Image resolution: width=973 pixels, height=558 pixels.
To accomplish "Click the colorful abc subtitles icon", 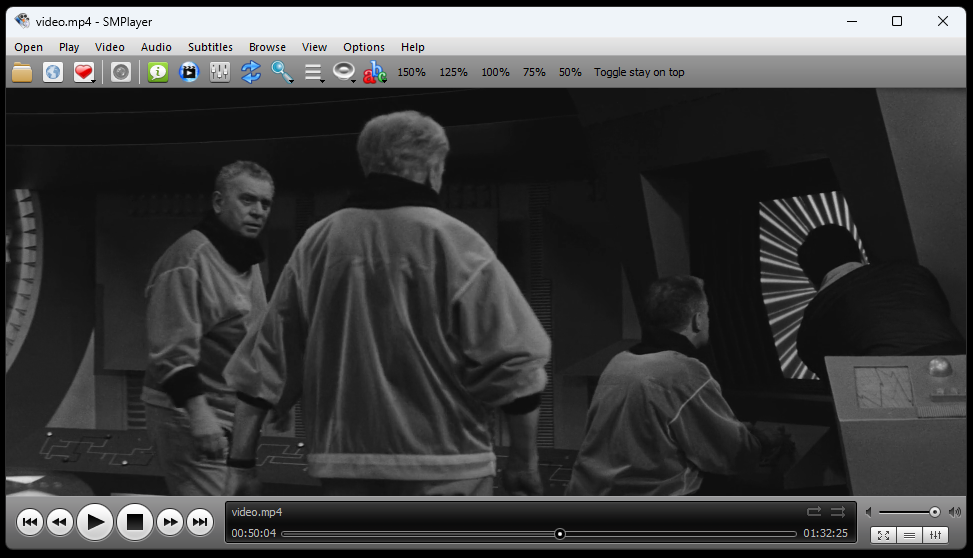I will pyautogui.click(x=375, y=72).
